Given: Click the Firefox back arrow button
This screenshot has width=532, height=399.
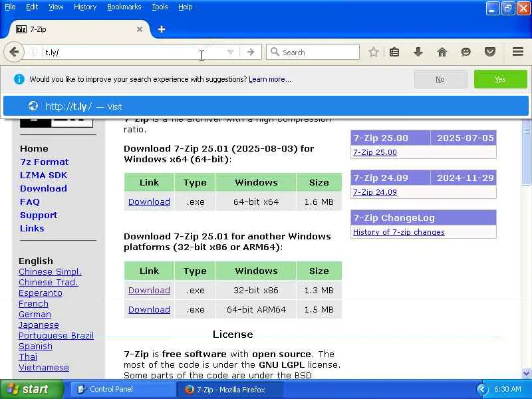Looking at the screenshot, I should [x=14, y=53].
